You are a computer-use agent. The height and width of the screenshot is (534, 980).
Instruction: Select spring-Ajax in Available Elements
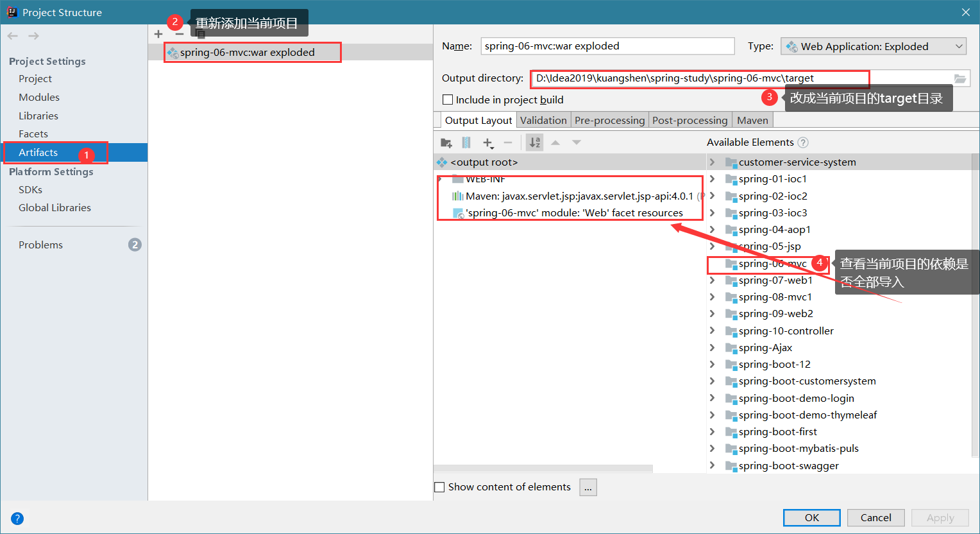[765, 347]
